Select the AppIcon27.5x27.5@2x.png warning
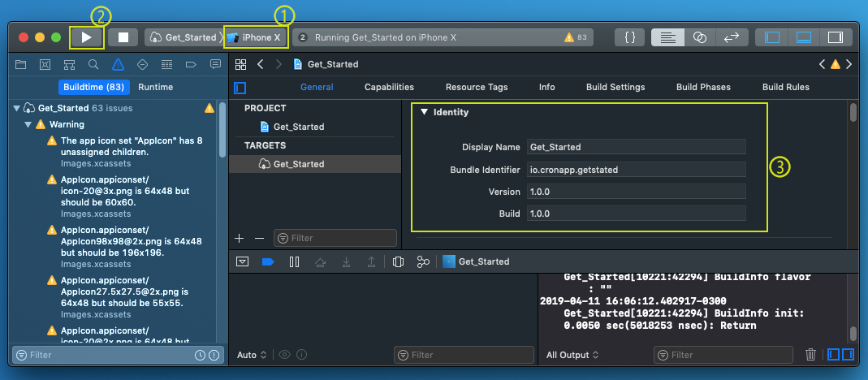Image resolution: width=868 pixels, height=380 pixels. point(126,297)
